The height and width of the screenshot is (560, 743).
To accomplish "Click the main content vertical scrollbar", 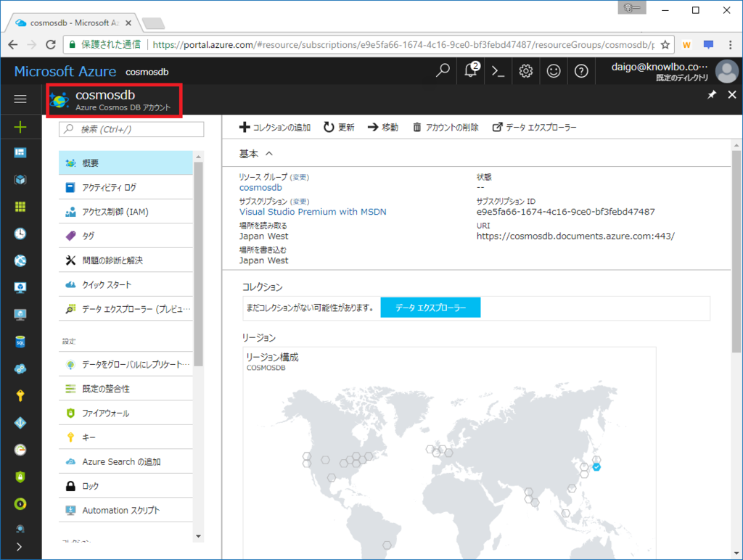I will [736, 251].
